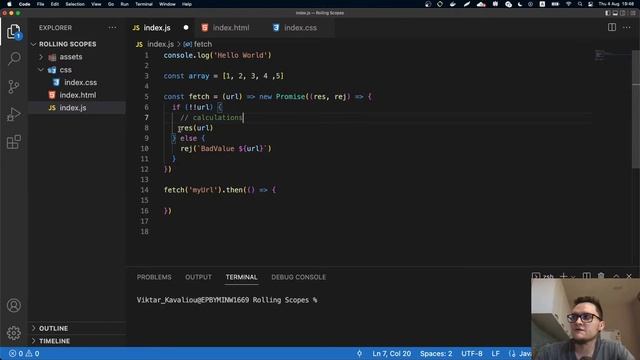Image resolution: width=640 pixels, height=360 pixels.
Task: Open the Source Control view
Action: pos(14,87)
